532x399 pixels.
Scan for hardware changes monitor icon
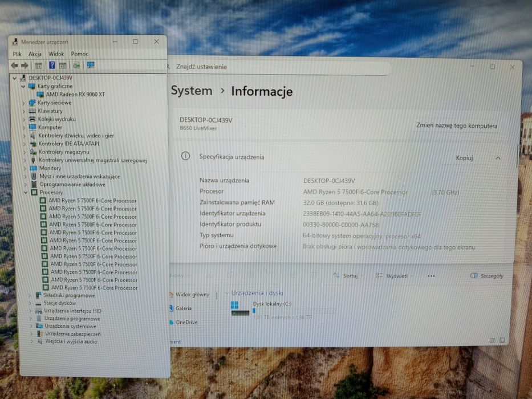(x=91, y=65)
